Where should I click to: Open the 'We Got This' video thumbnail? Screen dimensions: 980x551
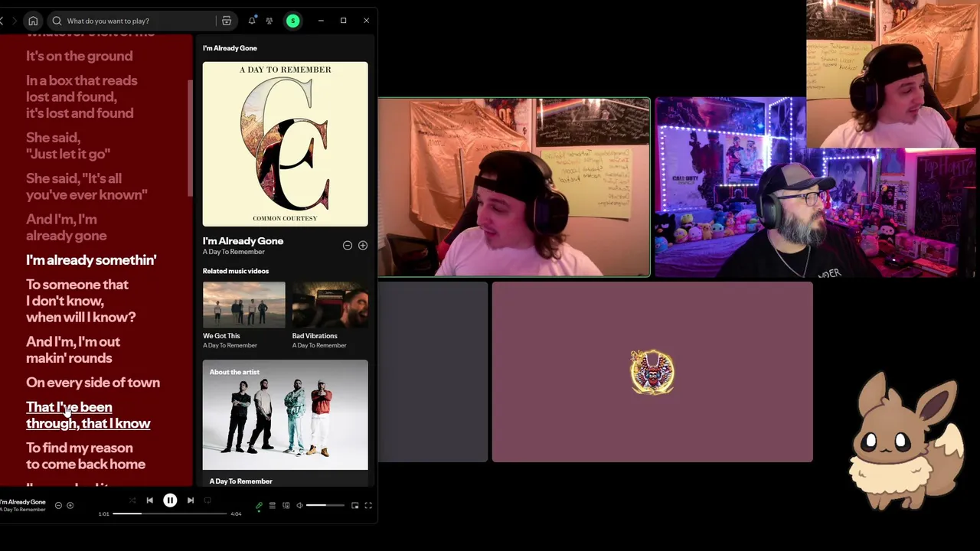point(244,305)
